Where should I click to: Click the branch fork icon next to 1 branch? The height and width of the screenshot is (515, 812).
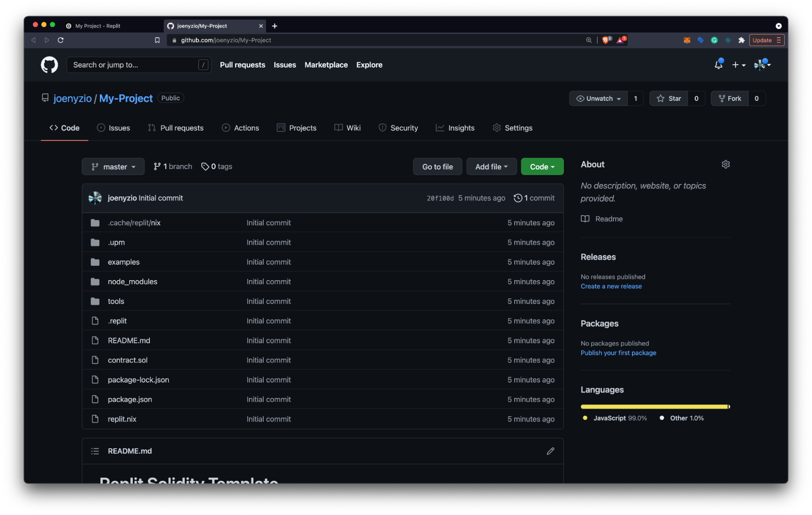coord(157,166)
